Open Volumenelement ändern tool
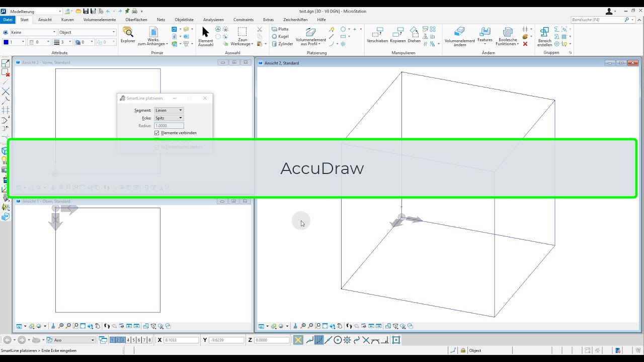The width and height of the screenshot is (644, 362). [x=460, y=37]
